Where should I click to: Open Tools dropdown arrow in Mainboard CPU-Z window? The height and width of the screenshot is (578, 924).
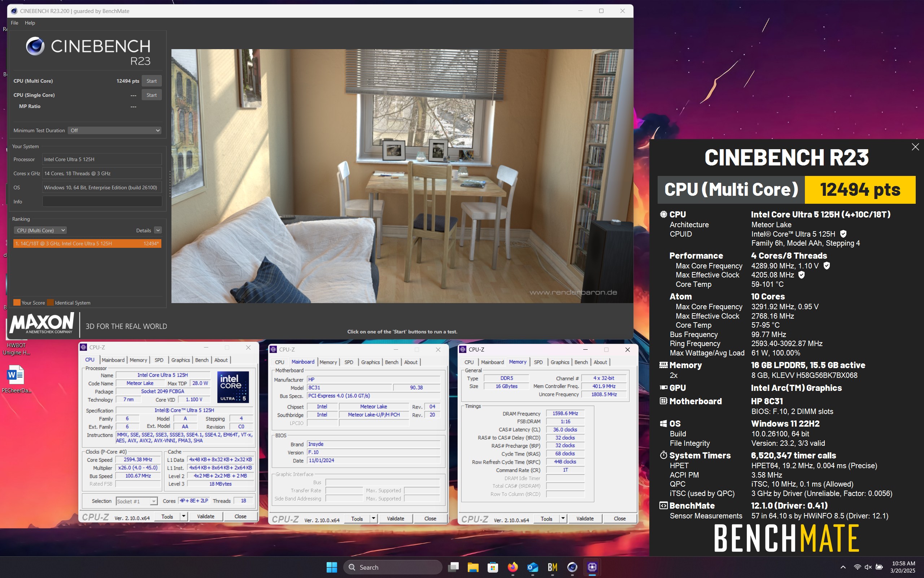point(374,519)
